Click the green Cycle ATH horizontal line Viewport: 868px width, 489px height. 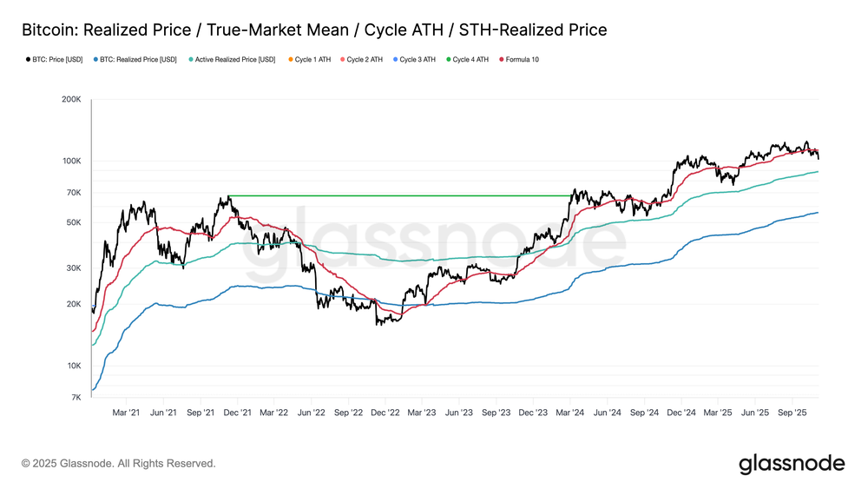pyautogui.click(x=399, y=195)
